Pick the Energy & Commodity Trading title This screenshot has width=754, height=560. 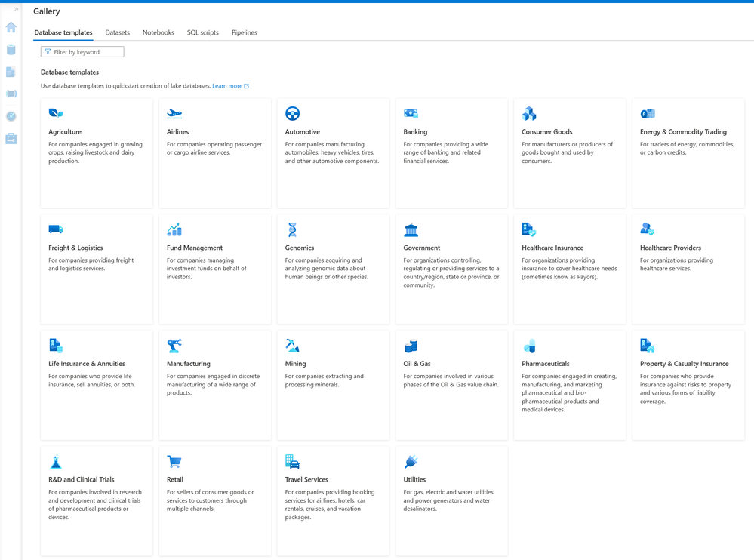tap(683, 132)
